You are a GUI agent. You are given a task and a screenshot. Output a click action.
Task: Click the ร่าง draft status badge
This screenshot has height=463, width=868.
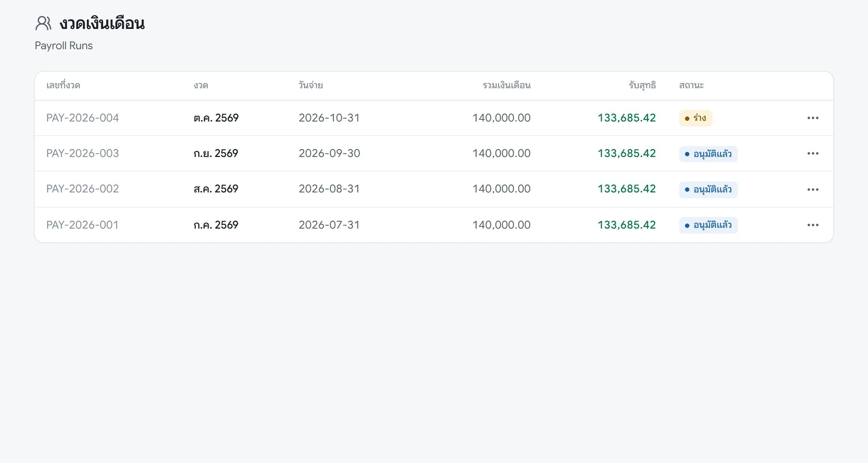tap(695, 118)
